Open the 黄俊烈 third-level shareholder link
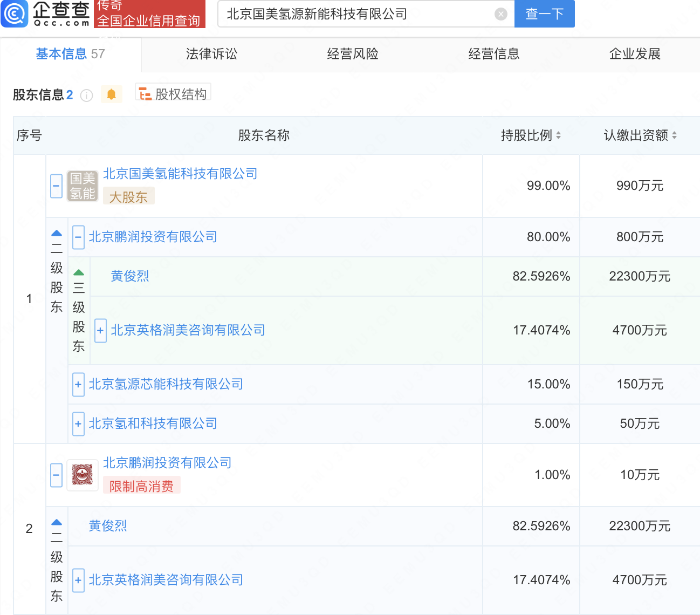 (129, 276)
